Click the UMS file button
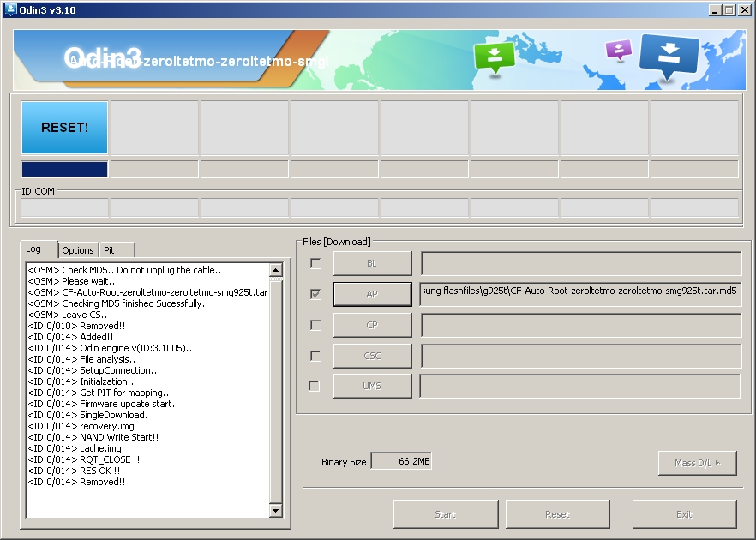 click(x=372, y=387)
